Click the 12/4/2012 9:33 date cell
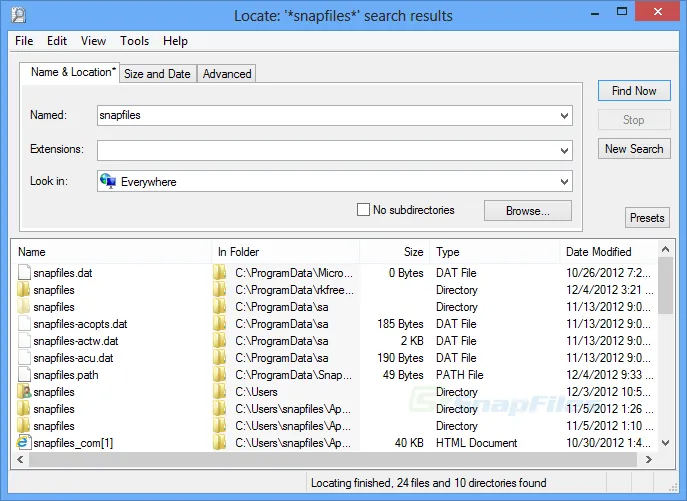Screen dimensions: 687x501 coord(609,375)
